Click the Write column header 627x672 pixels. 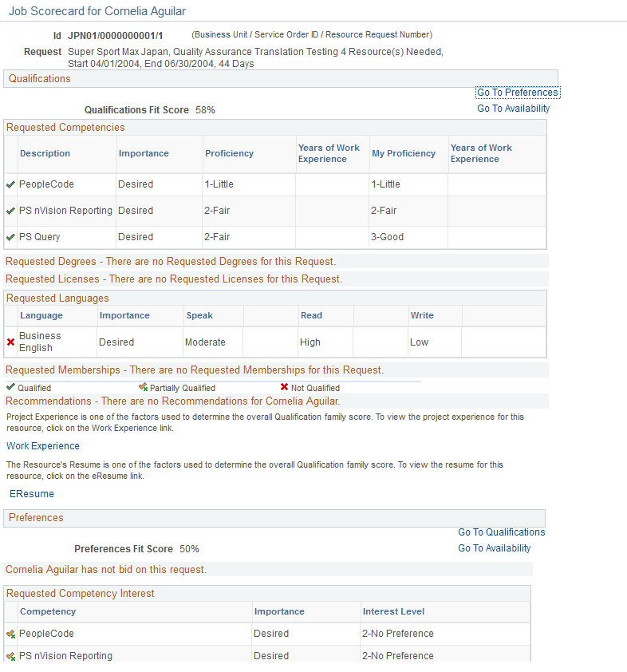[x=422, y=315]
